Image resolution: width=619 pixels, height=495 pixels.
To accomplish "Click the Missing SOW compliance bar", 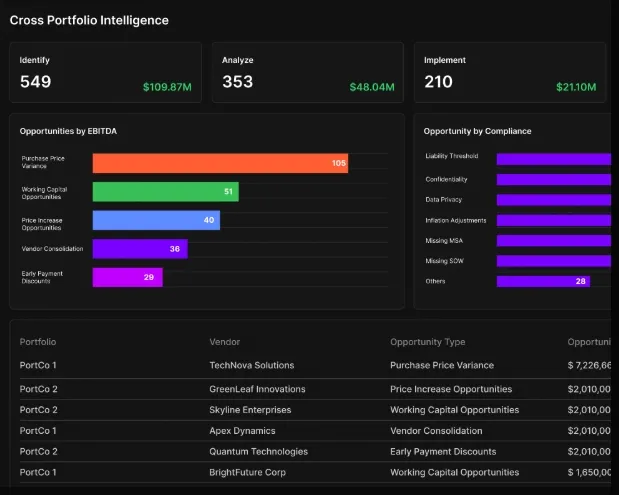I will [x=554, y=261].
